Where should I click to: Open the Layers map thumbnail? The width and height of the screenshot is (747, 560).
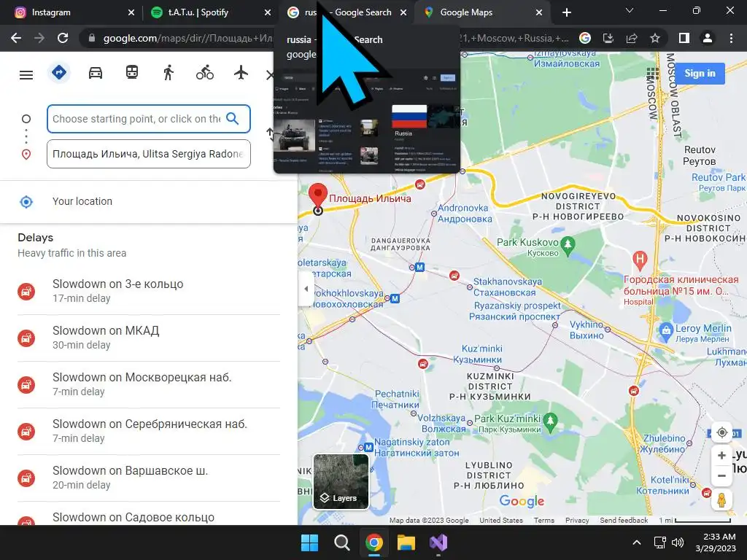click(x=341, y=481)
